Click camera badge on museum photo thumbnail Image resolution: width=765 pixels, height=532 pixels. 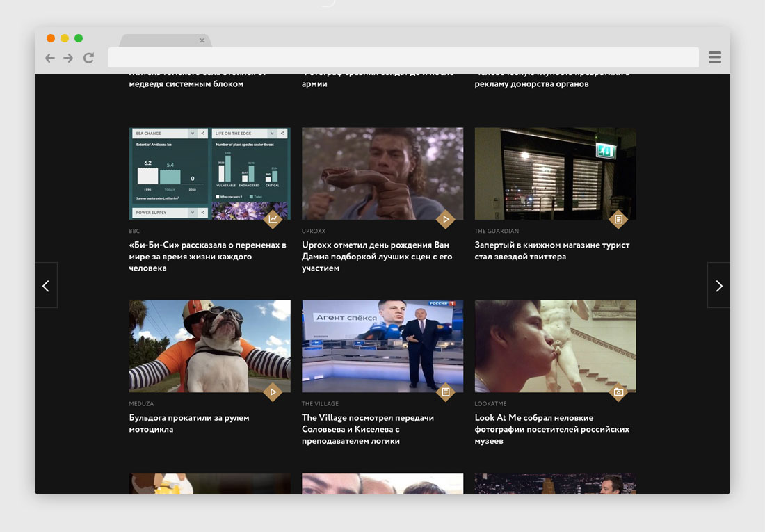coord(618,392)
